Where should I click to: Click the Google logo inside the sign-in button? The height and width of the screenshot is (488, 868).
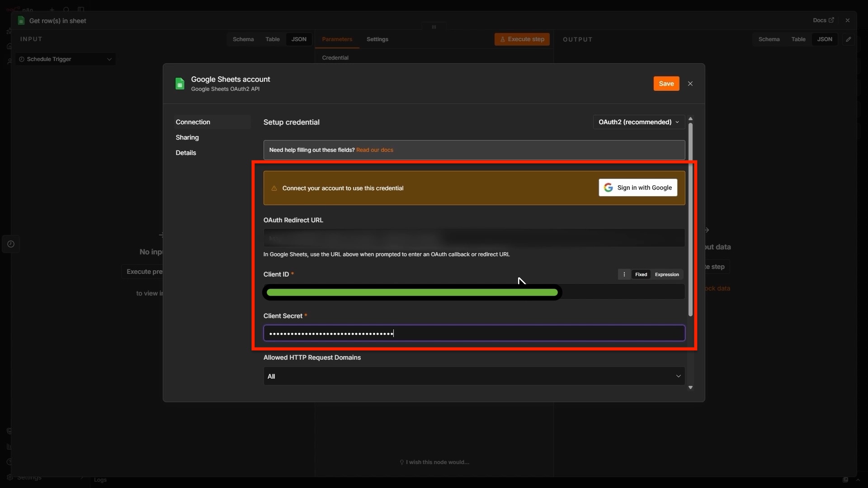pos(608,188)
